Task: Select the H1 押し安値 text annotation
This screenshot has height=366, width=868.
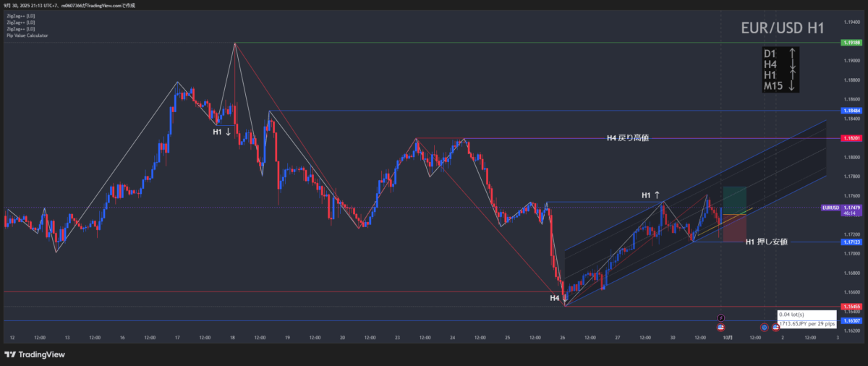Action: (x=766, y=242)
